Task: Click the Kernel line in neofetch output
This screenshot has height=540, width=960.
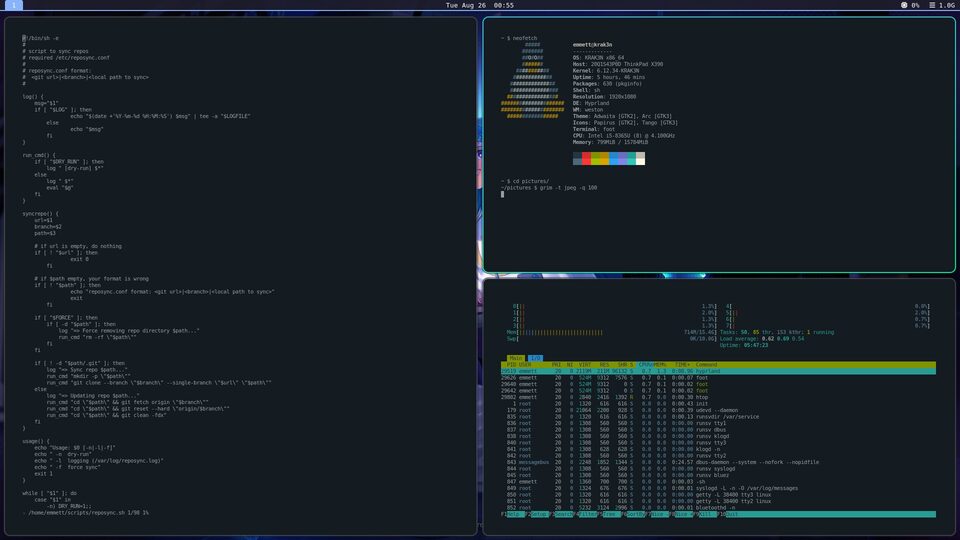Action: coord(606,70)
